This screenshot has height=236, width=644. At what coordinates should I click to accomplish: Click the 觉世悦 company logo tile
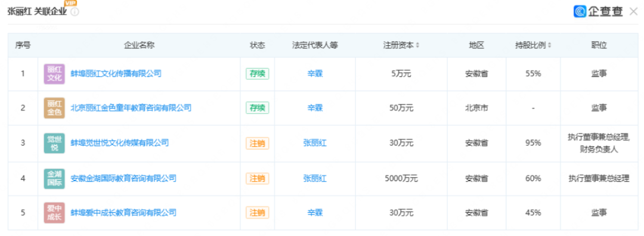coord(55,143)
